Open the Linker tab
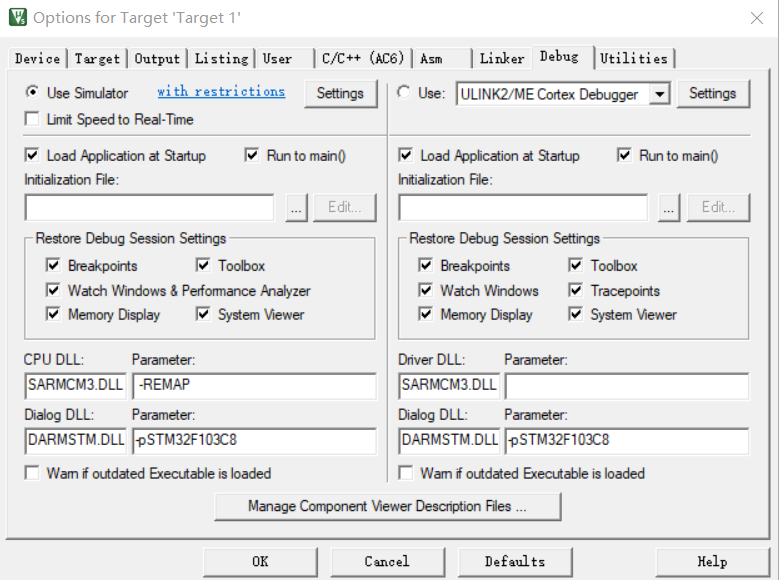The width and height of the screenshot is (779, 580). click(502, 59)
